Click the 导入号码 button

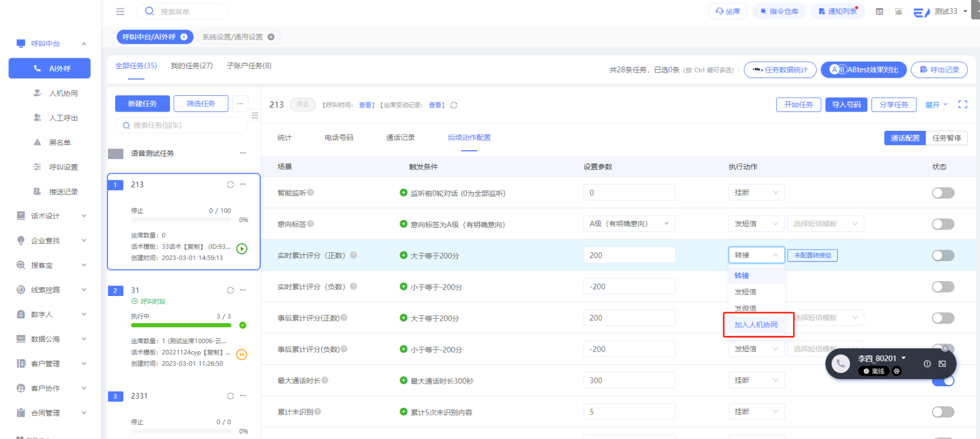coord(846,105)
